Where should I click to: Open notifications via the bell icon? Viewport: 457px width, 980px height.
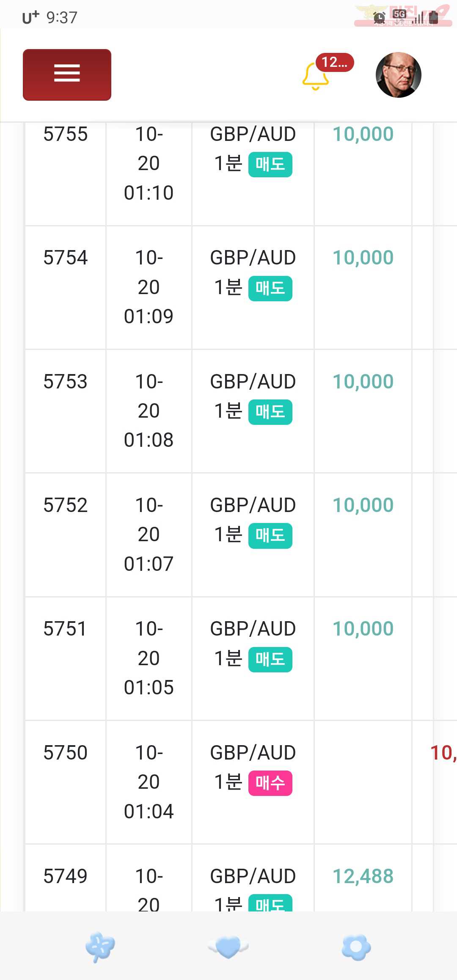(315, 77)
